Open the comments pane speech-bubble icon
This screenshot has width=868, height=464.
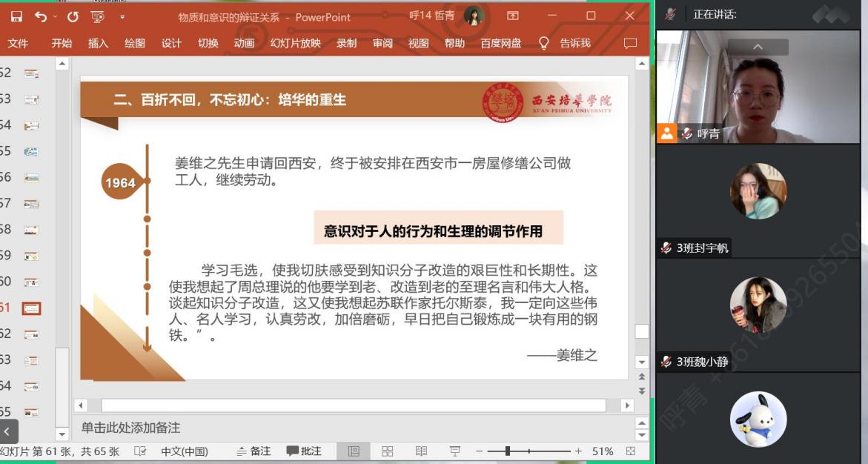point(630,44)
